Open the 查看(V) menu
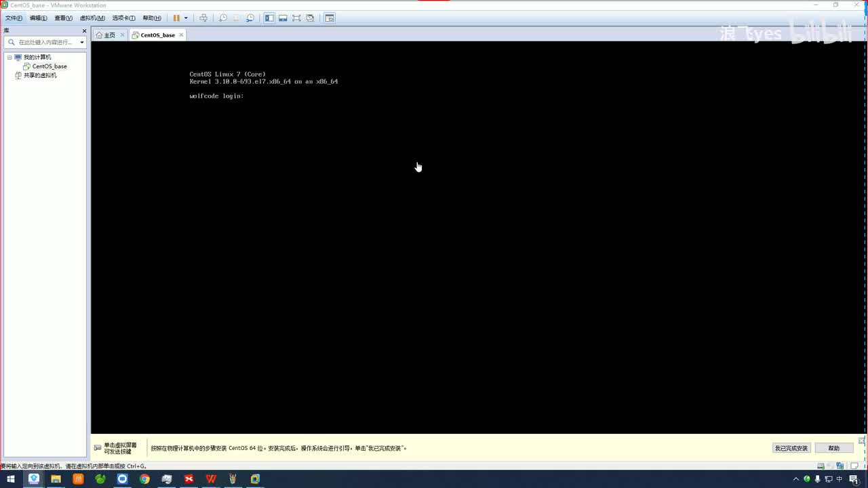 click(x=63, y=18)
